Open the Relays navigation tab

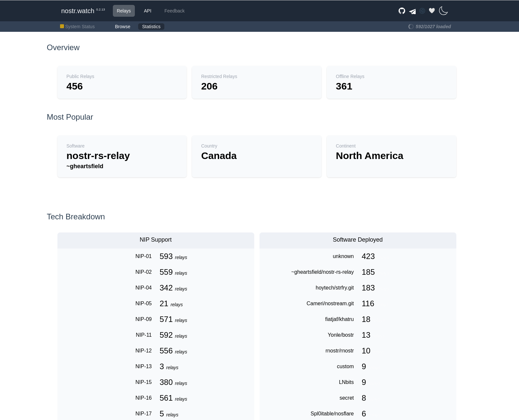(x=124, y=11)
